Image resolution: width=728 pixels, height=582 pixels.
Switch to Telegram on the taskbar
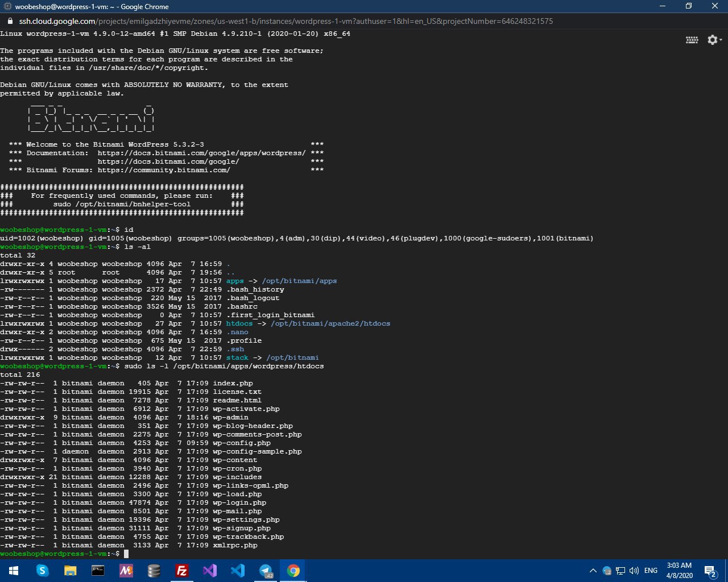266,571
